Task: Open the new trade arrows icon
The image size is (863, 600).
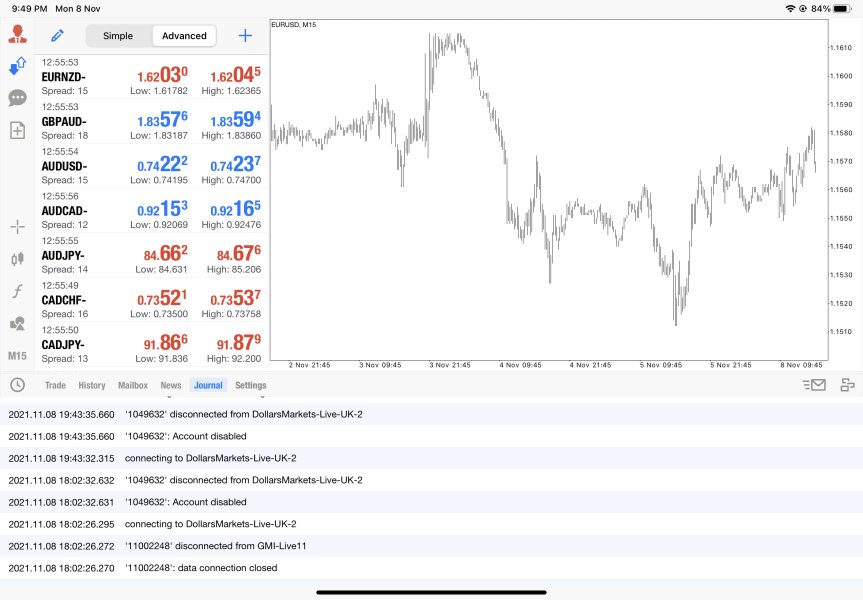Action: 18,66
